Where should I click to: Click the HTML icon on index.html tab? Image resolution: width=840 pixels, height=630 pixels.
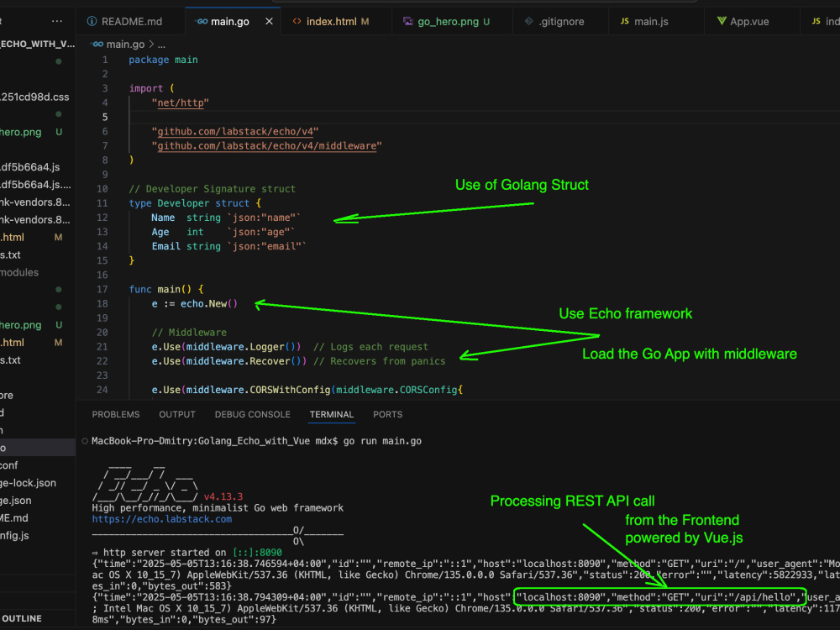click(297, 22)
